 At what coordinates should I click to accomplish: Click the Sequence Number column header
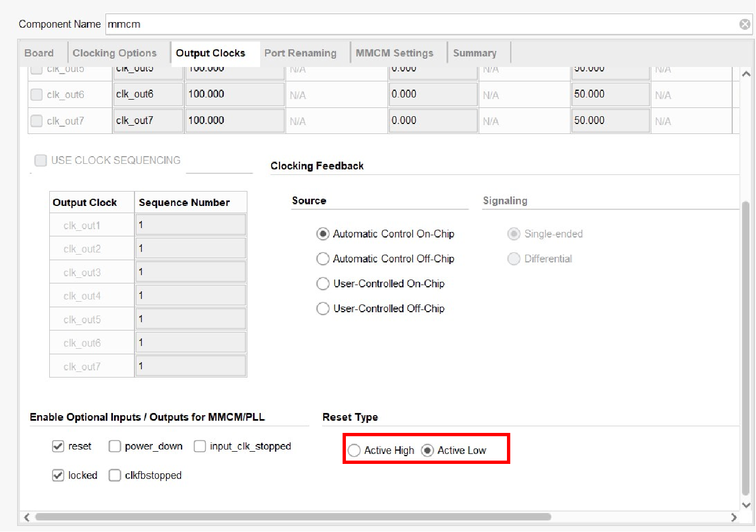tap(190, 203)
